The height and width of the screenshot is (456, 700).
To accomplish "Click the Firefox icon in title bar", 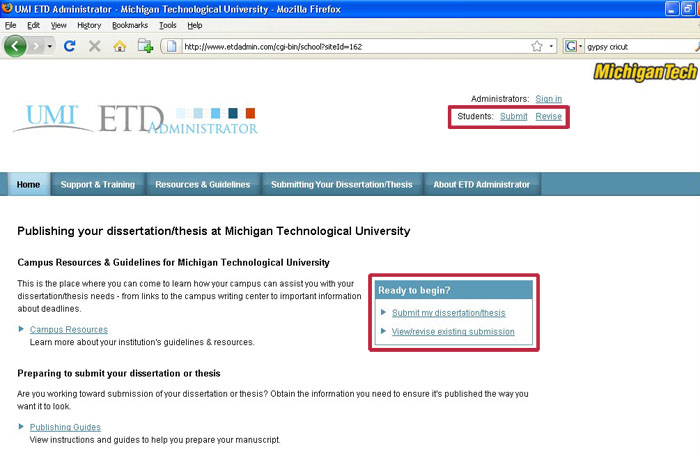I will pos(7,8).
